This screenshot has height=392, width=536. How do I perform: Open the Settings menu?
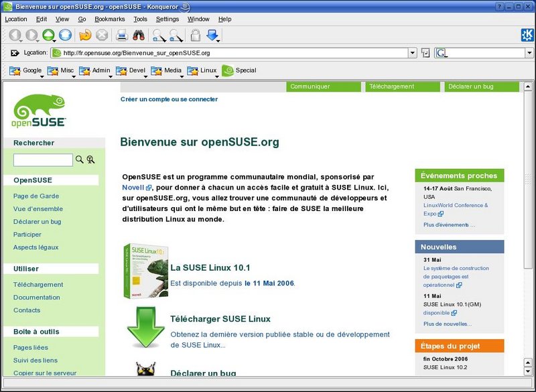(167, 19)
